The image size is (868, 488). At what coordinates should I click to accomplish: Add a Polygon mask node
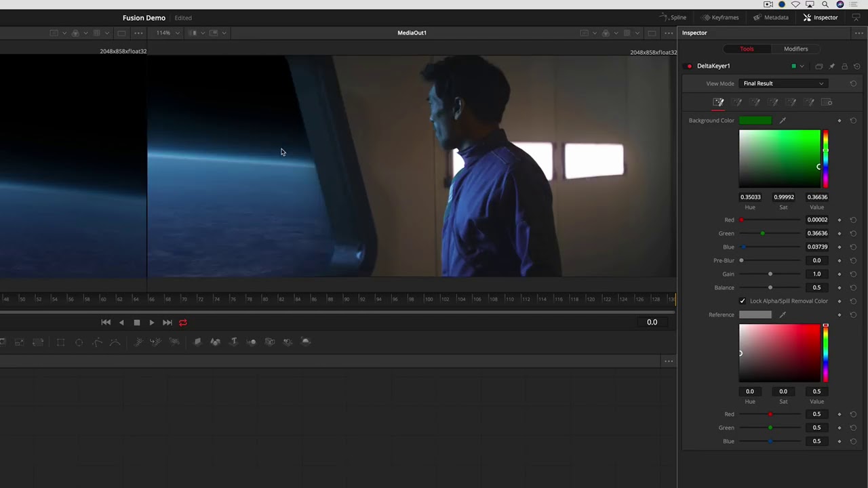pos(97,342)
